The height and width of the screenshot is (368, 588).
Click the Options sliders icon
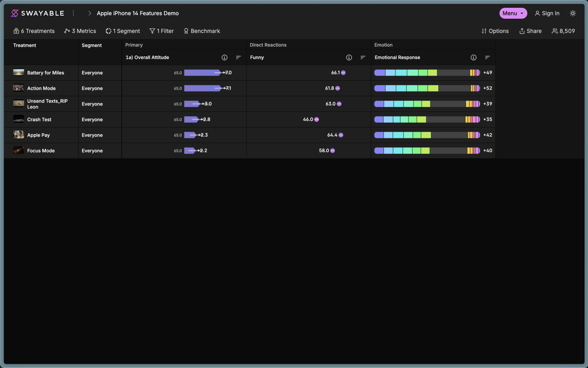pyautogui.click(x=483, y=31)
